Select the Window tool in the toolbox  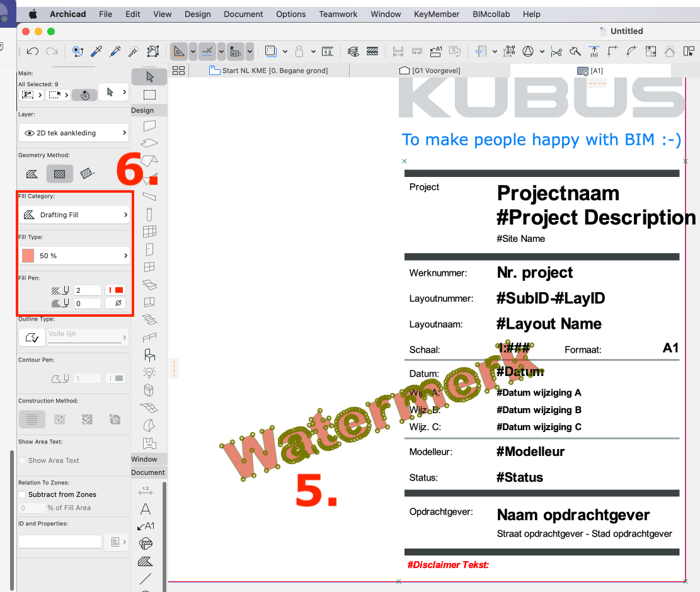149,267
